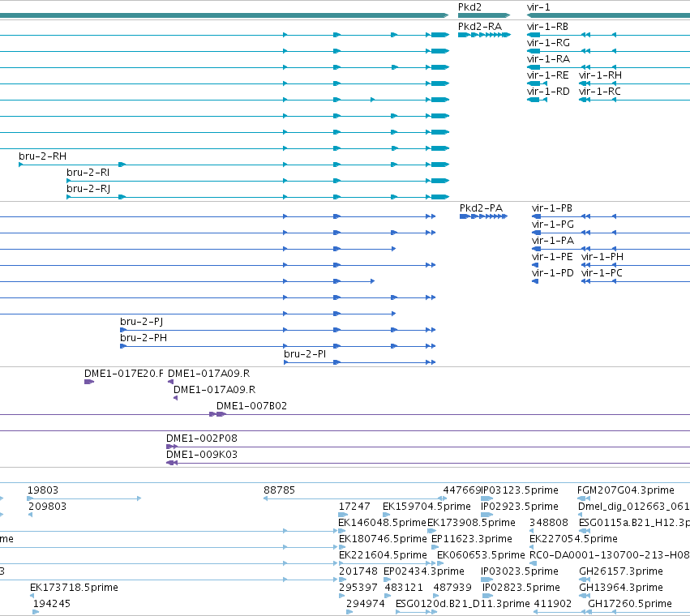690x616 pixels.
Task: Select the EK146048.5prime EST label
Action: click(382, 523)
